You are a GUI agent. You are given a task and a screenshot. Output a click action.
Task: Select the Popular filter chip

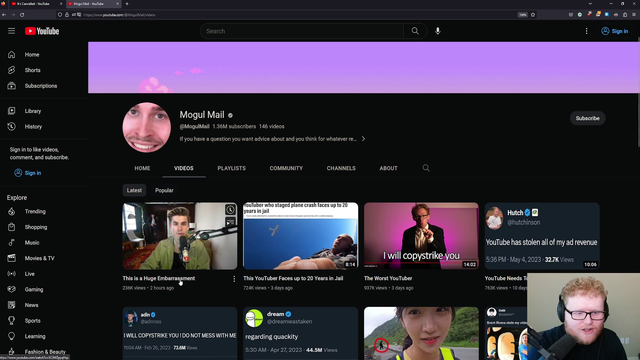(x=164, y=190)
